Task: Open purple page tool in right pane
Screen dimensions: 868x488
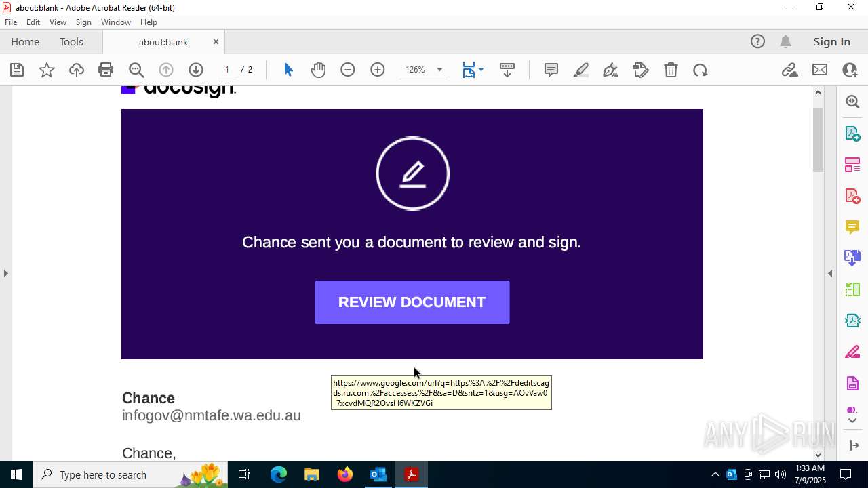Action: coord(852,384)
